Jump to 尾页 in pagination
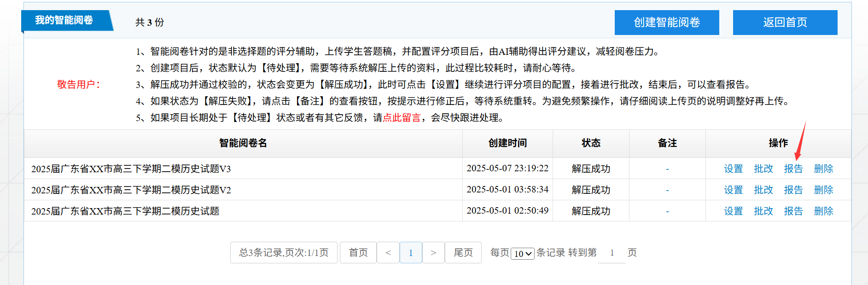The width and height of the screenshot is (868, 285). (463, 253)
